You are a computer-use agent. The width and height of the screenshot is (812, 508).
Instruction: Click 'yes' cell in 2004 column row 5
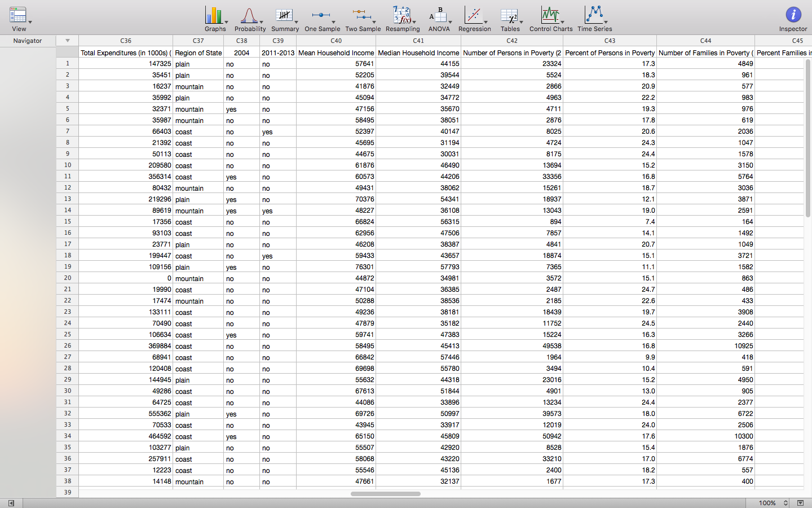[242, 109]
